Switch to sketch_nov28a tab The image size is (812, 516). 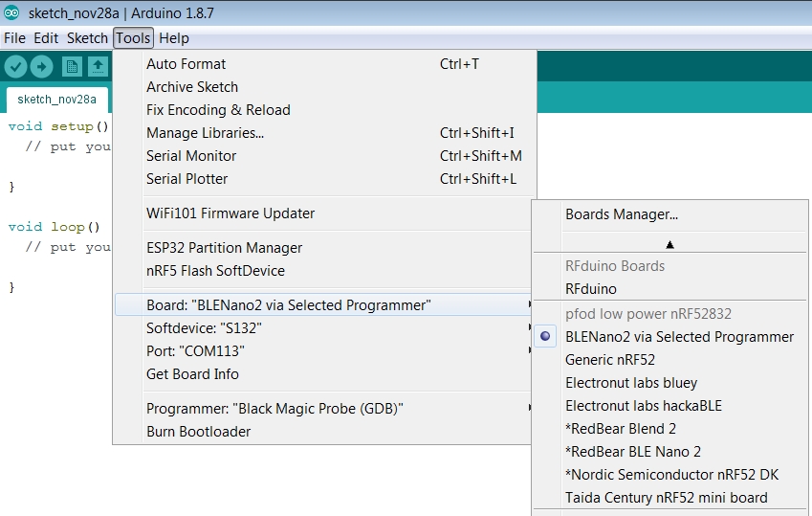pyautogui.click(x=56, y=100)
